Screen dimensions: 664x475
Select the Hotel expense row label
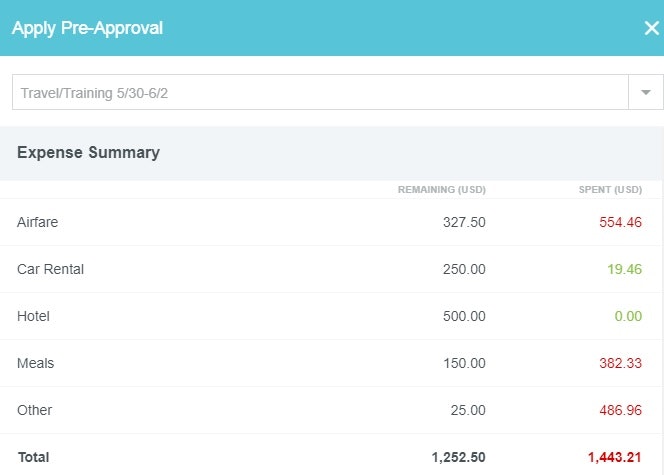(x=33, y=316)
